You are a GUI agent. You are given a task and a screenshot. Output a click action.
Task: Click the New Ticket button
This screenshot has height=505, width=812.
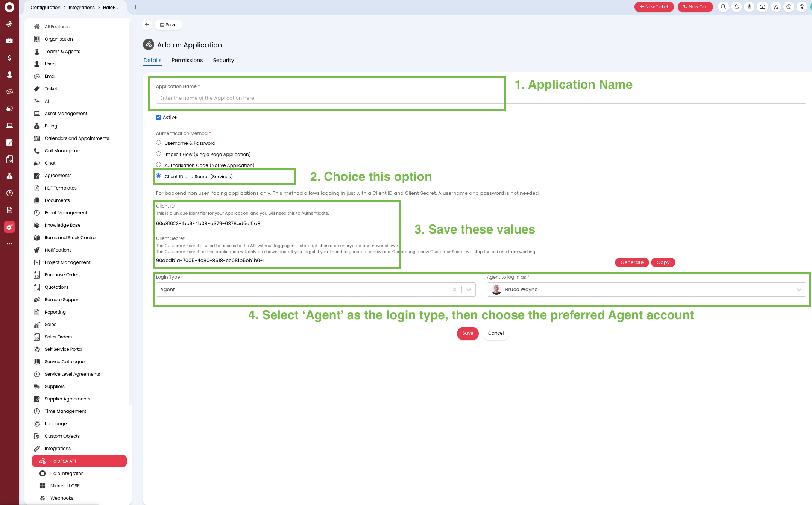pos(654,6)
